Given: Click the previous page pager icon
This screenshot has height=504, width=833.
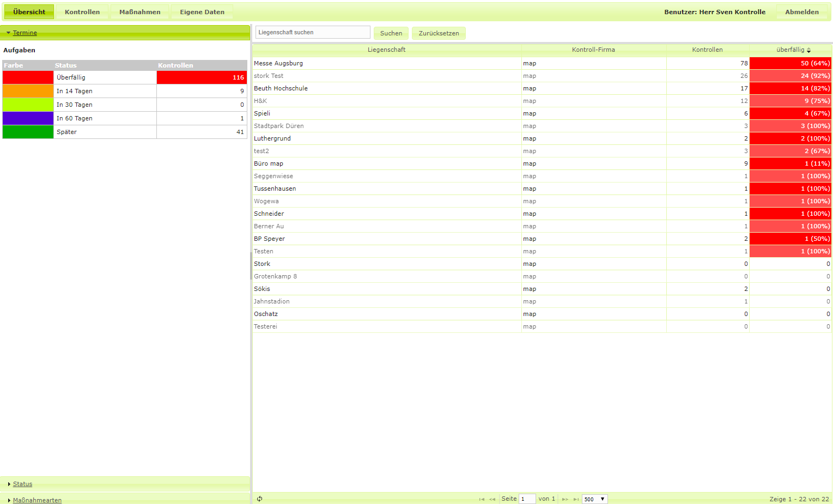Looking at the screenshot, I should point(492,499).
